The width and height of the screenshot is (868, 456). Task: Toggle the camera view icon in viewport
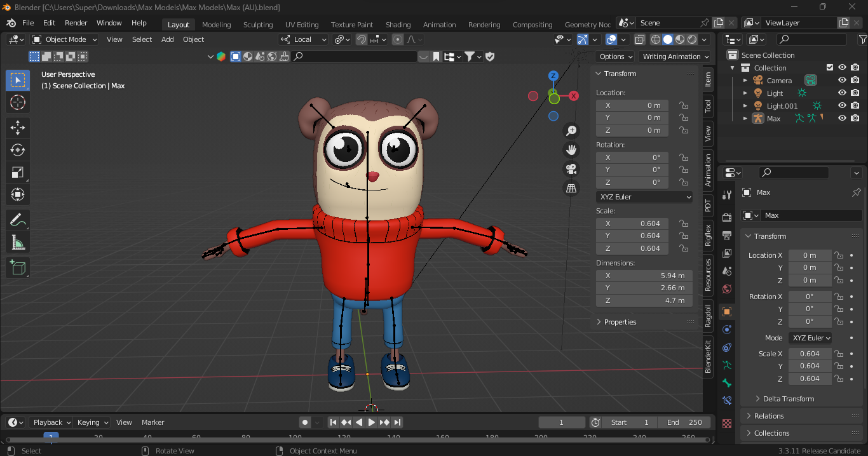571,169
